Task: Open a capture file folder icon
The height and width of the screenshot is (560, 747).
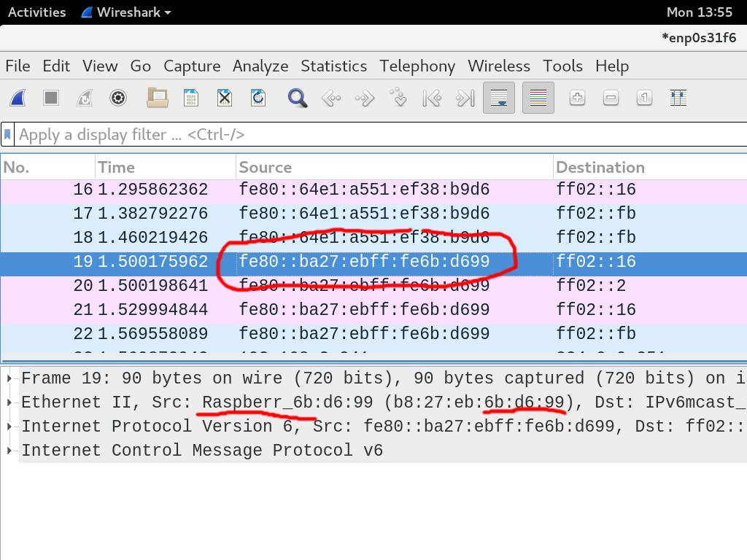Action: click(x=158, y=98)
